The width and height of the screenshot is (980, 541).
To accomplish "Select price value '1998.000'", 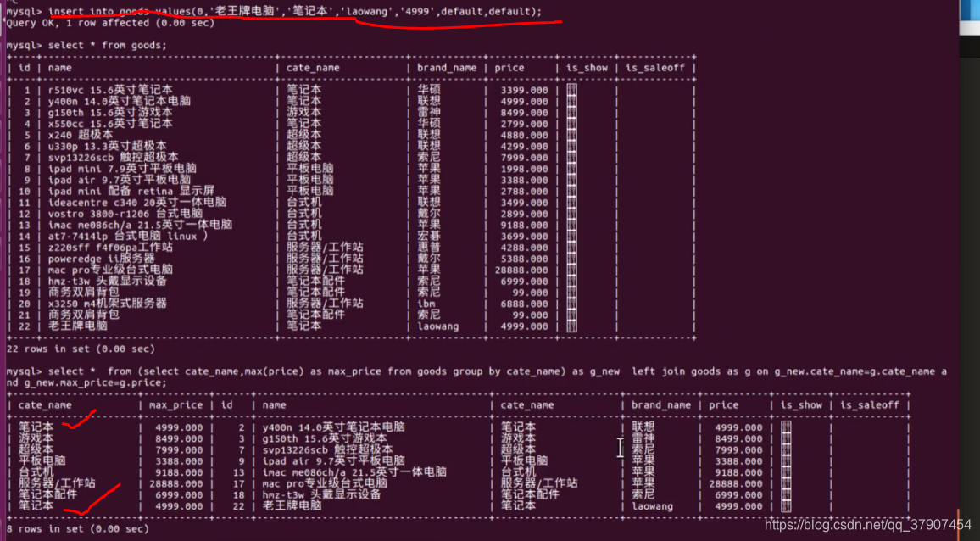I will tap(525, 168).
